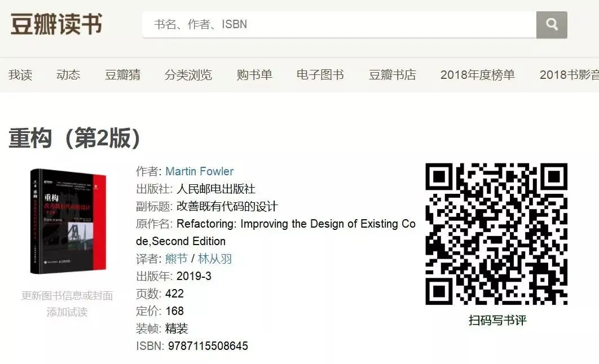Click the price value 168

coord(175,311)
